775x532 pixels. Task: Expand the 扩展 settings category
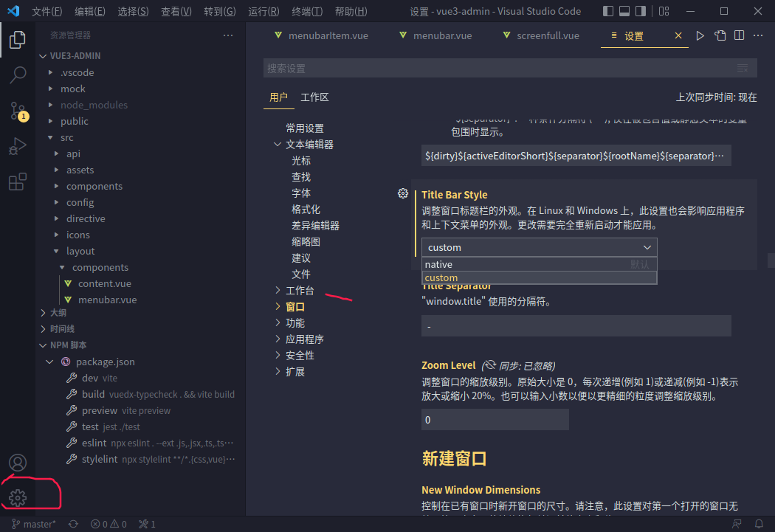point(278,372)
